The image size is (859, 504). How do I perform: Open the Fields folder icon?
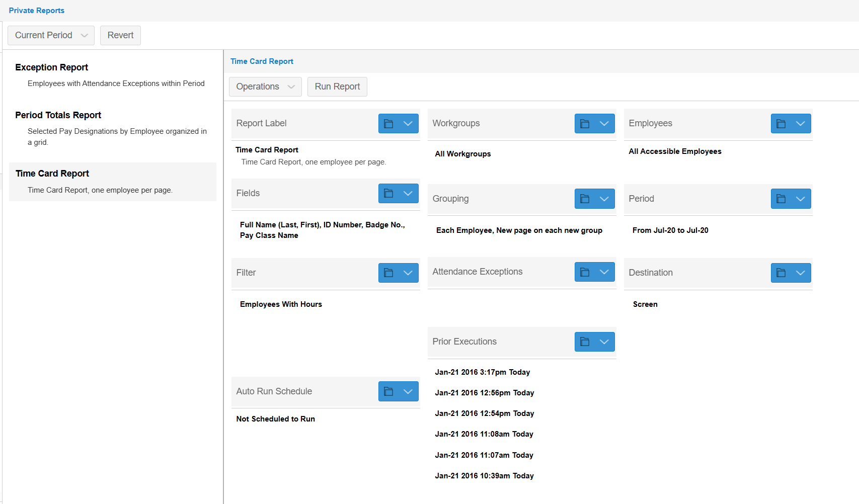point(388,194)
